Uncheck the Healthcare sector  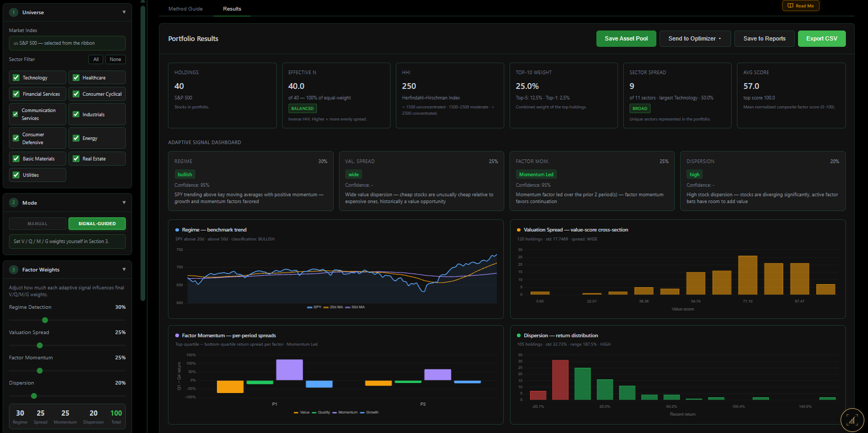point(76,77)
